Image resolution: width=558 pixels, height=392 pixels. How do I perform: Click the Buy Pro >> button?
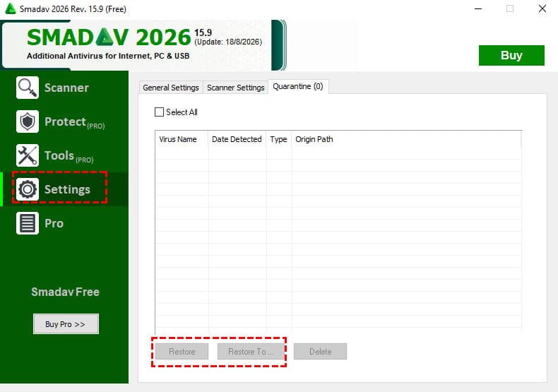[66, 324]
